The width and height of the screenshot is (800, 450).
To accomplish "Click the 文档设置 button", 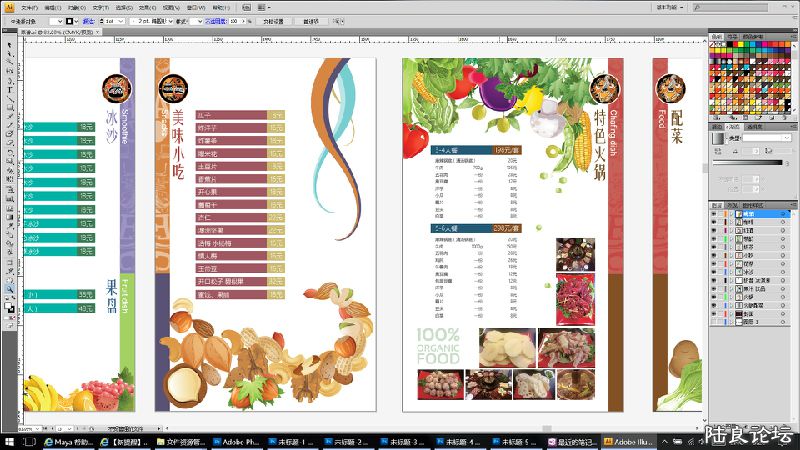I will coord(272,20).
